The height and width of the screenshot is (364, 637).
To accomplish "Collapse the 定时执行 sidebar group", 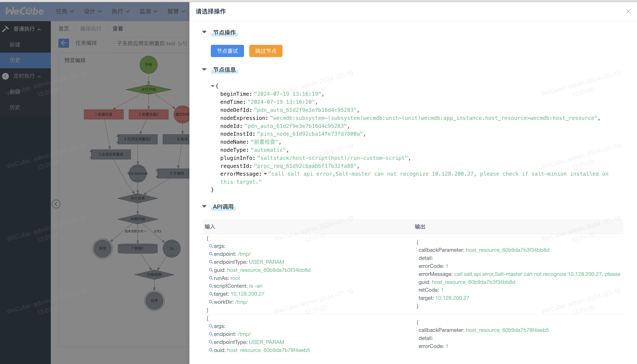I will [x=39, y=76].
